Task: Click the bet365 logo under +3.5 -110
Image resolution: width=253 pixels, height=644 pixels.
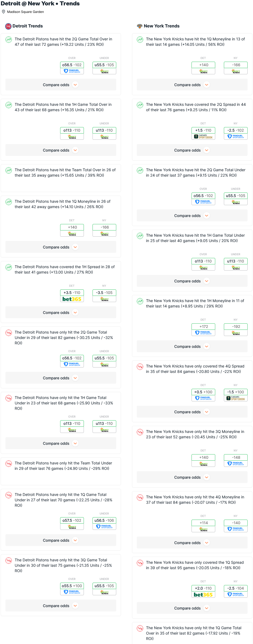Action: coord(72,299)
